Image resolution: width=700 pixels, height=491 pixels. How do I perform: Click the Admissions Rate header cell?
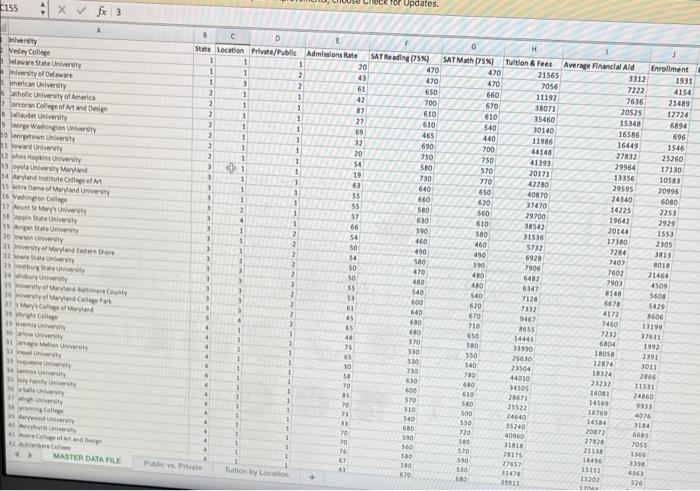pyautogui.click(x=332, y=55)
